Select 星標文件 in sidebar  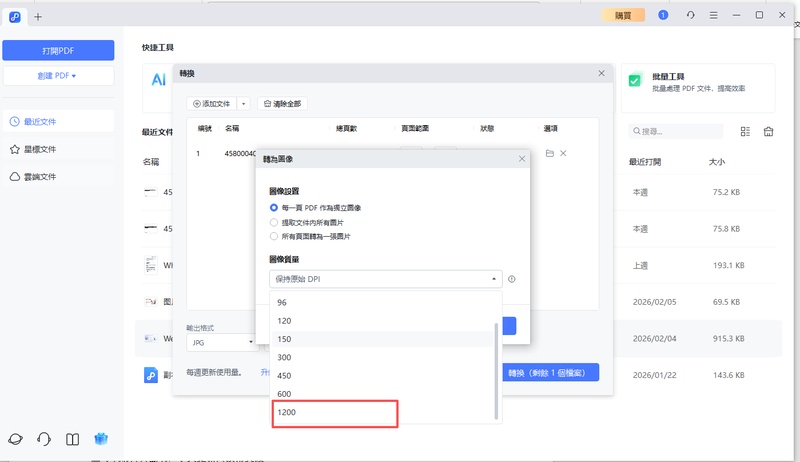pyautogui.click(x=58, y=149)
